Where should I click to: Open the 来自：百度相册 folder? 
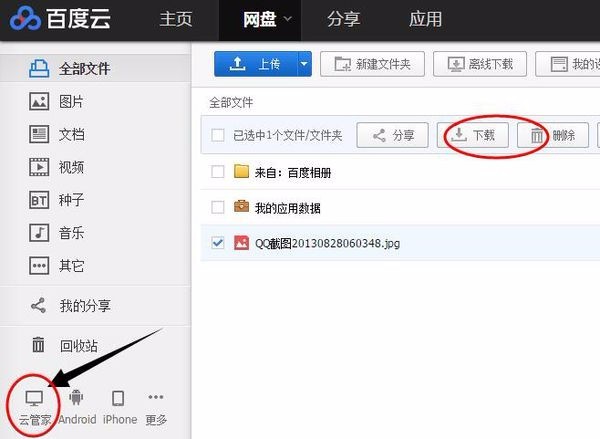(293, 173)
